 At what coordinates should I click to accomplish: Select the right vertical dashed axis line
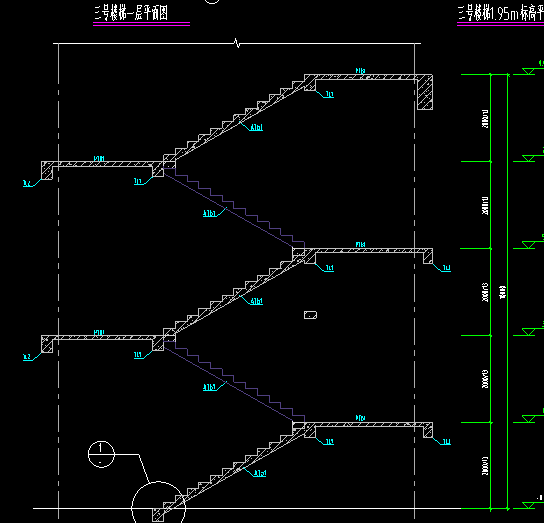point(415,281)
